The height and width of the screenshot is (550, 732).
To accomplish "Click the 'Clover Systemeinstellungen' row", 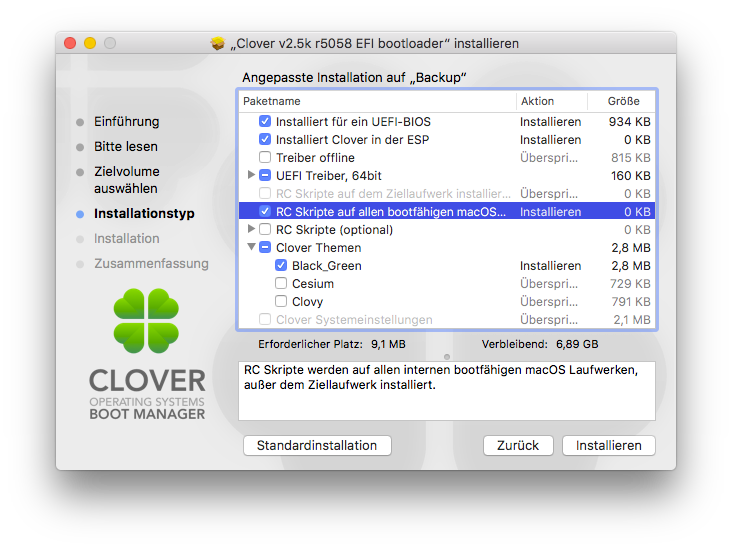I will click(447, 320).
